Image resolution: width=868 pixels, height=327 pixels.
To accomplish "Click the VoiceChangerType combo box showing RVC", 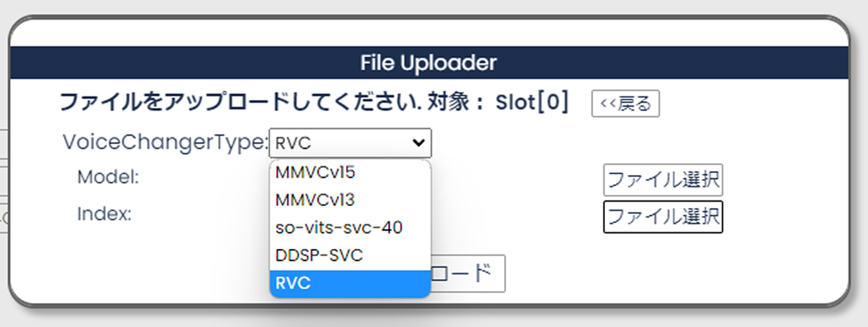I will 341,143.
